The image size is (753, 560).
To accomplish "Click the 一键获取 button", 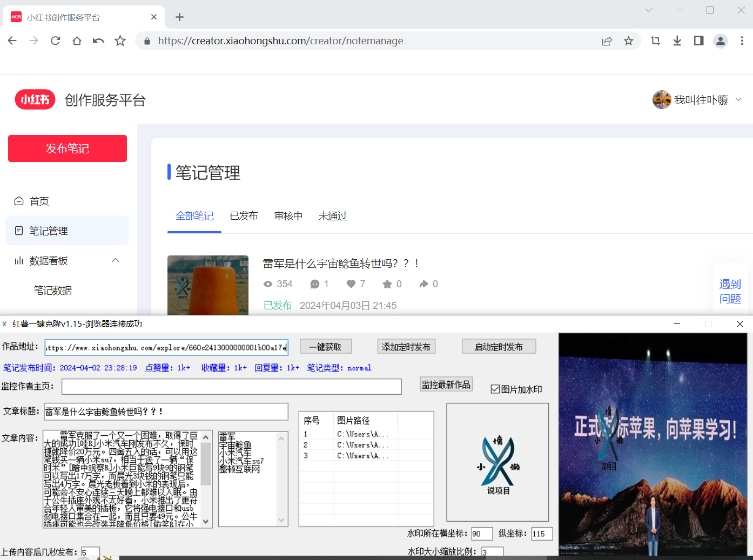I will tap(325, 346).
